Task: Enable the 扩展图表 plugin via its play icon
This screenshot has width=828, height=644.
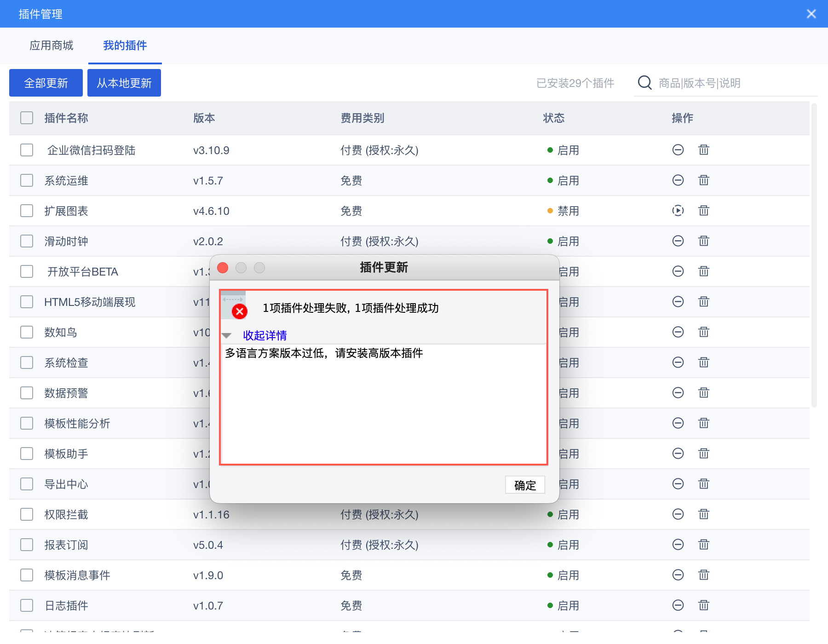Action: coord(678,211)
